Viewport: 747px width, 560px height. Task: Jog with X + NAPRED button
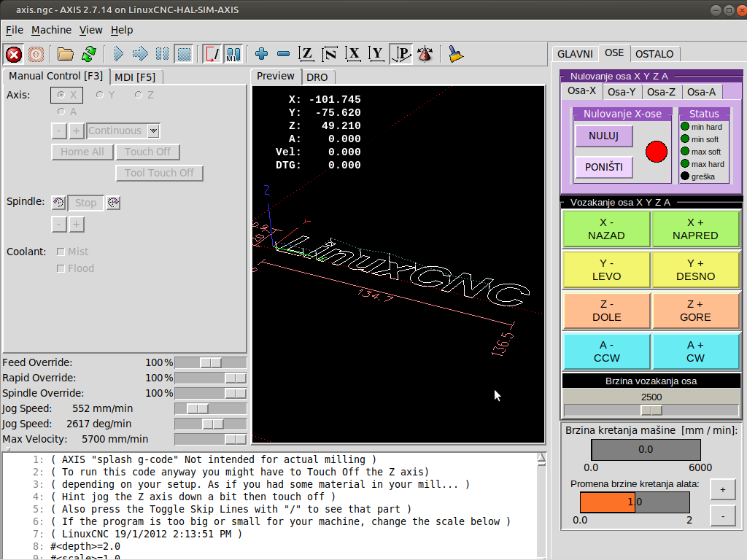695,229
